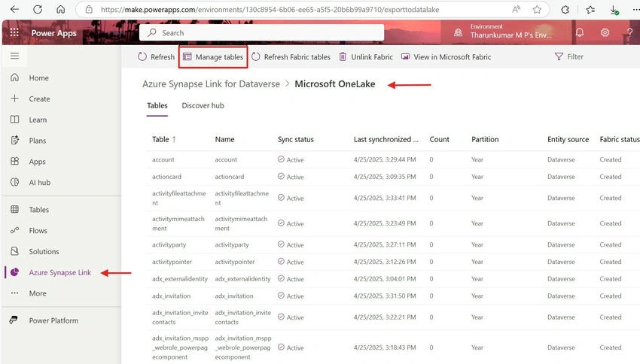Open the favorites list icon
The image size is (640, 364).
pos(590,9)
